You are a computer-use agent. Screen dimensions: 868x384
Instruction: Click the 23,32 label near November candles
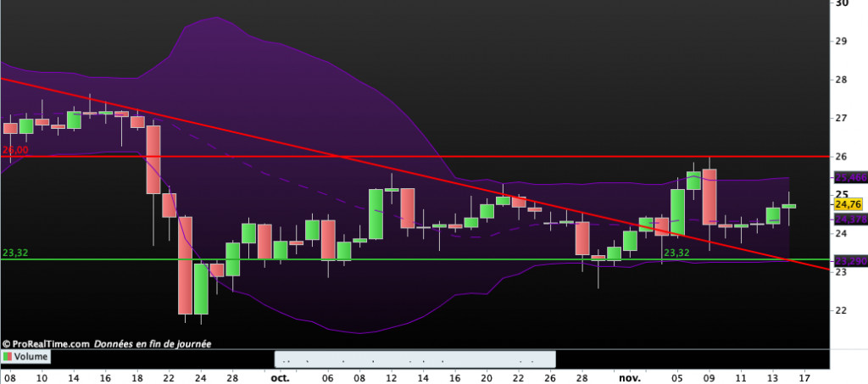[x=676, y=253]
